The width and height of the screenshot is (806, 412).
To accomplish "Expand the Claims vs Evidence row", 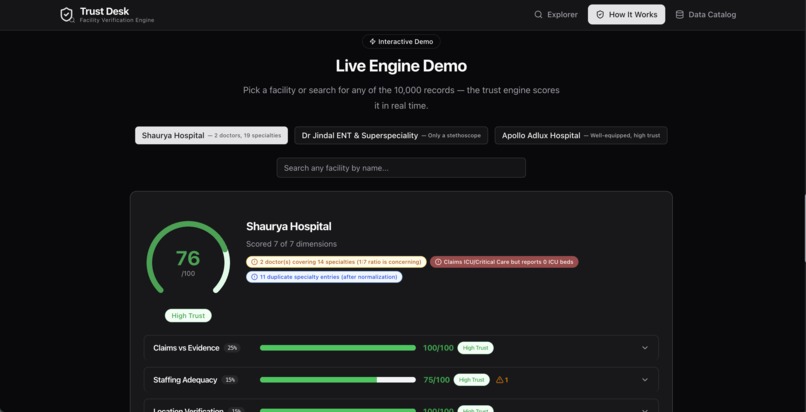I will click(645, 348).
